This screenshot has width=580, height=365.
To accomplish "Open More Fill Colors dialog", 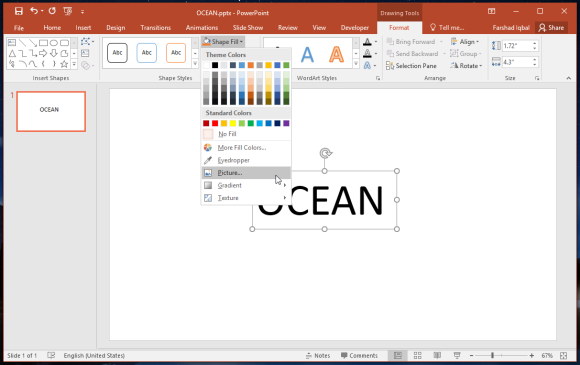I will tap(246, 148).
